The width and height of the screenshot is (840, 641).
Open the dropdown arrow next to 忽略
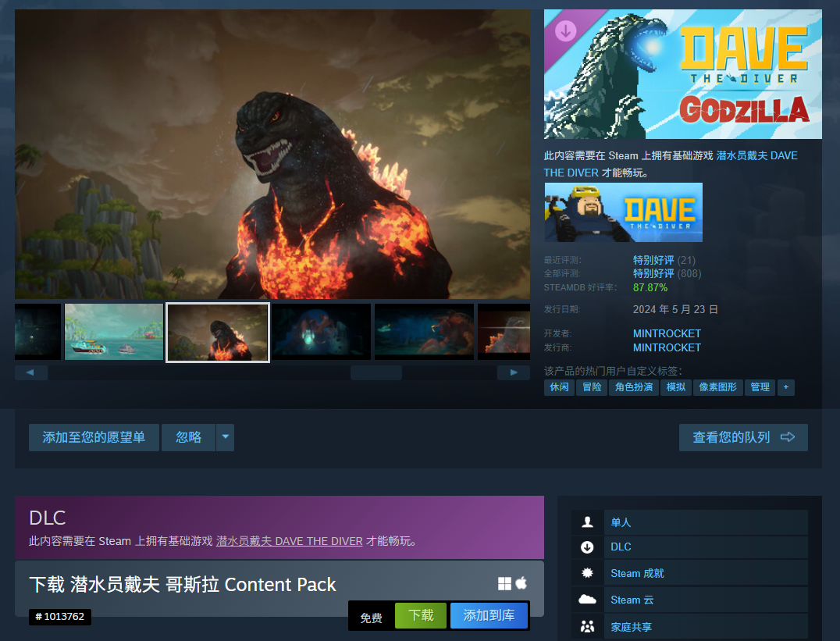[x=226, y=437]
